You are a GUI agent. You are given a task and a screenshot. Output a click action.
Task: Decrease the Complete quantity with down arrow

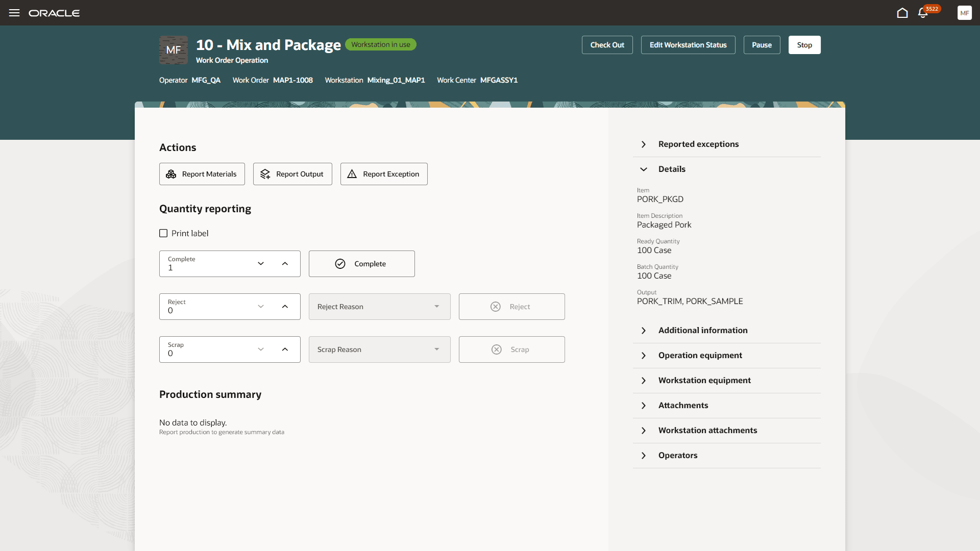pos(261,264)
